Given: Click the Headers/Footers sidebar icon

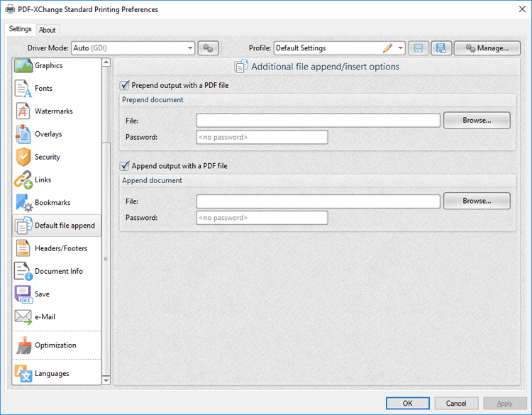Looking at the screenshot, I should point(23,248).
